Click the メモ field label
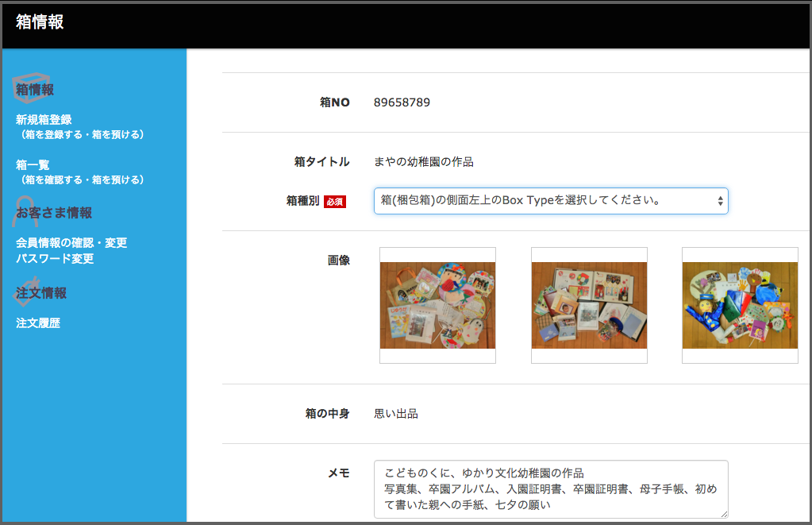812x525 pixels. pos(339,473)
